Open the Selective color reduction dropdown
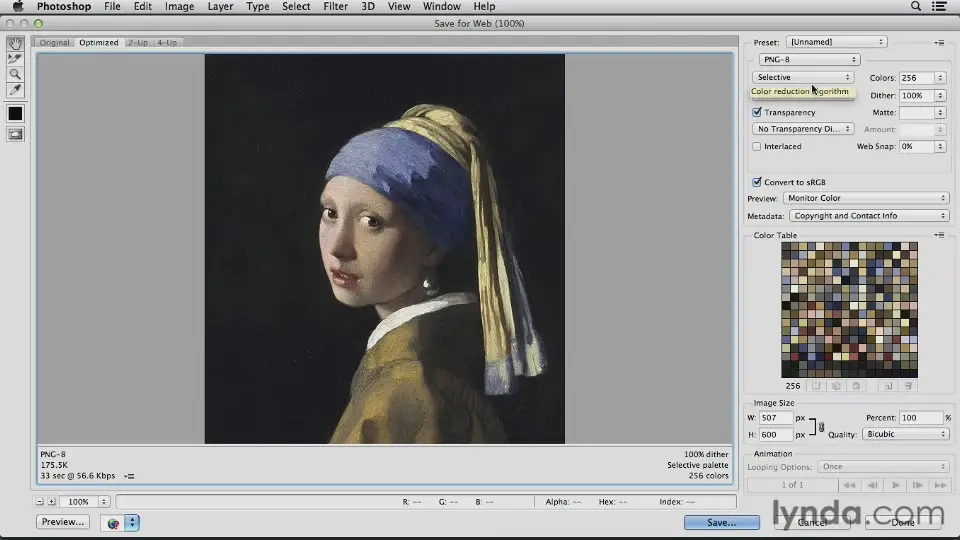Screen dimensions: 960x540 pyautogui.click(x=803, y=77)
